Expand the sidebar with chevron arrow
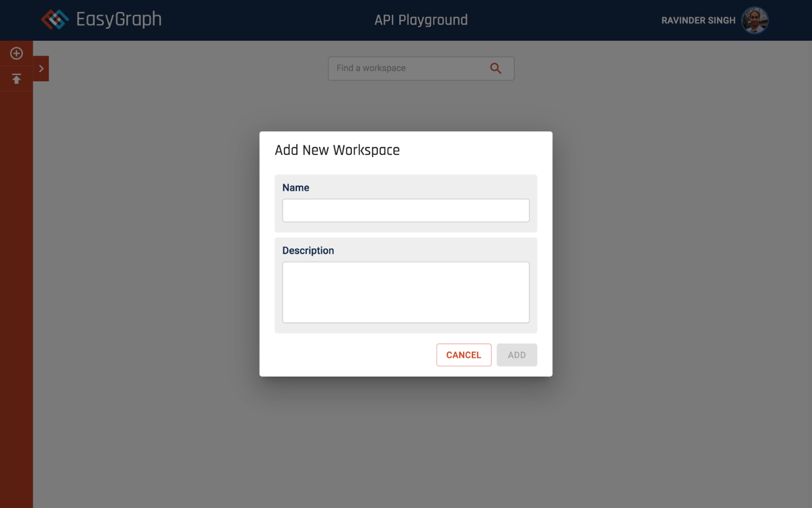Image resolution: width=812 pixels, height=508 pixels. click(41, 69)
